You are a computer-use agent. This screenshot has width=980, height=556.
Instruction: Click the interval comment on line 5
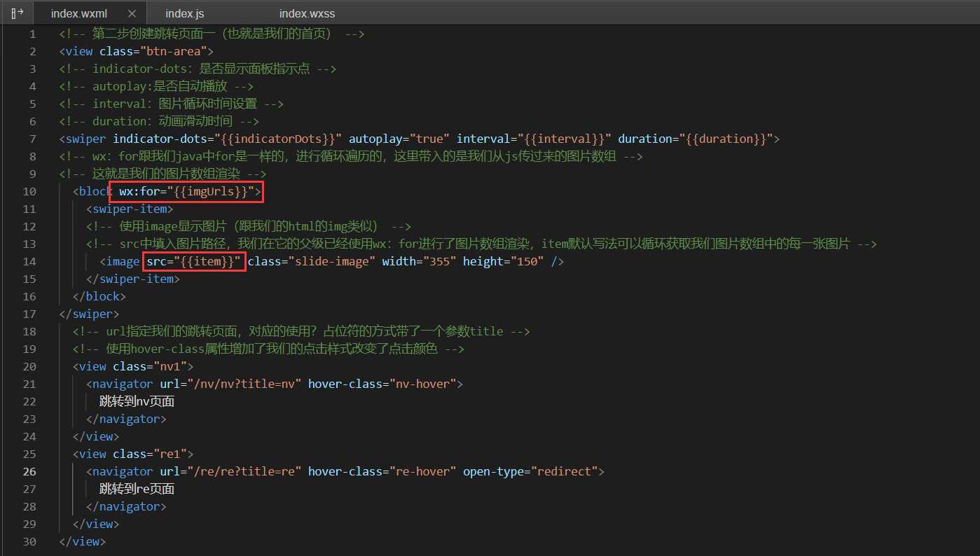172,104
